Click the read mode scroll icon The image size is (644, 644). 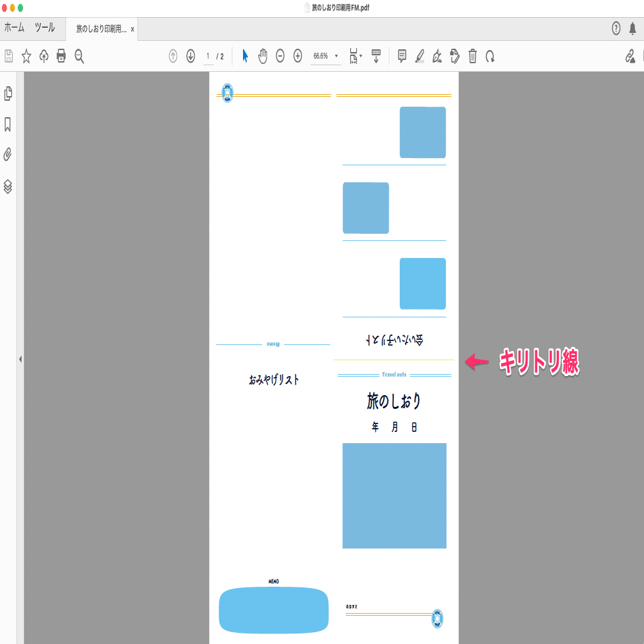coord(376,56)
